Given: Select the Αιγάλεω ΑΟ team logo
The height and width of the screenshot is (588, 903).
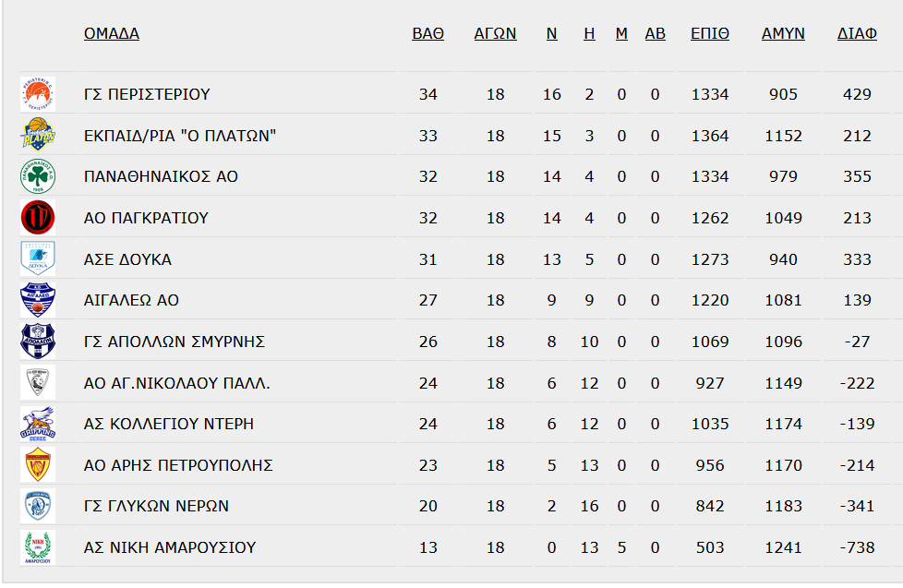Looking at the screenshot, I should (38, 300).
